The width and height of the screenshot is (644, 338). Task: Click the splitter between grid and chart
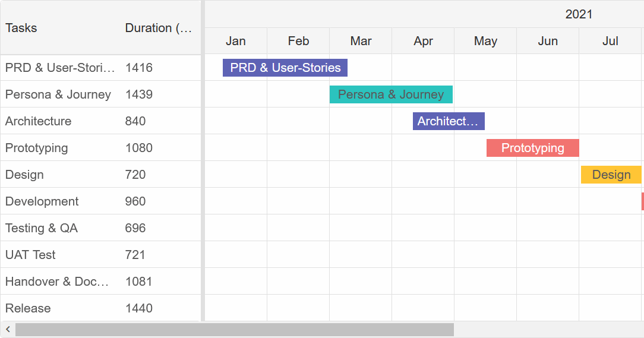pos(203,160)
